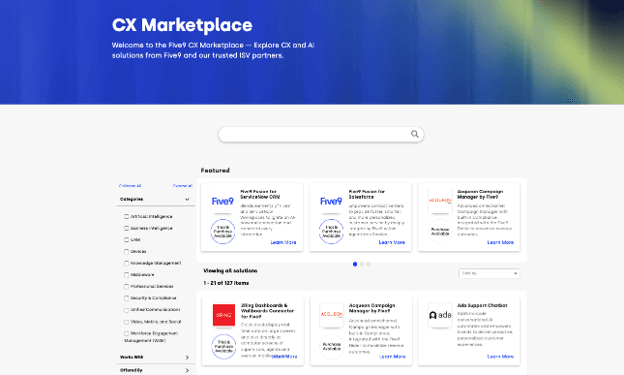
Task: Open 2Ring Dashboards & Wallboards Connector title
Action: click(267, 311)
